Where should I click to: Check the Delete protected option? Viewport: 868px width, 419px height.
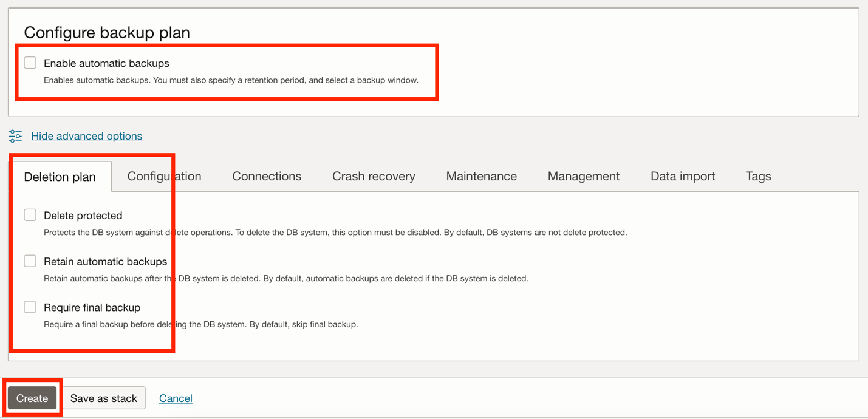[x=30, y=214]
